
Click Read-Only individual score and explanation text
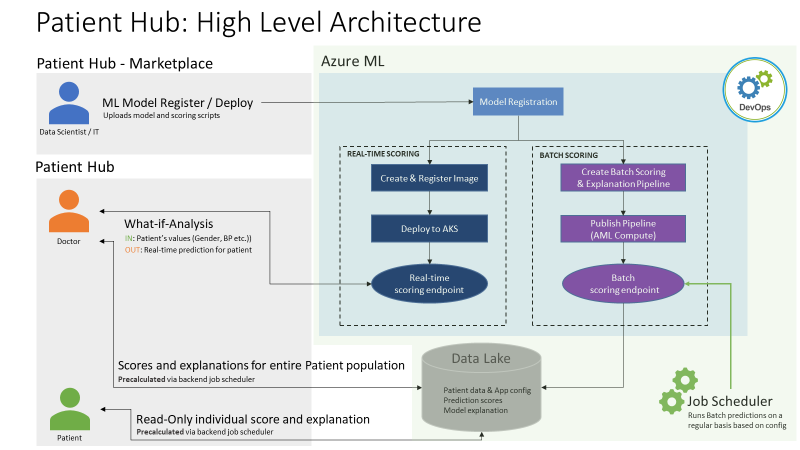coord(253,419)
